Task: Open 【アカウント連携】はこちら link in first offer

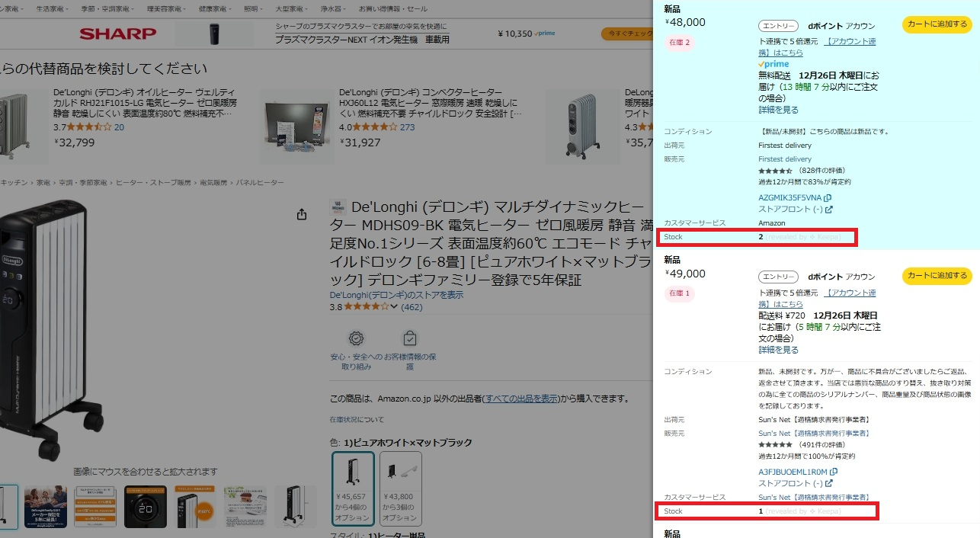Action: pos(817,47)
